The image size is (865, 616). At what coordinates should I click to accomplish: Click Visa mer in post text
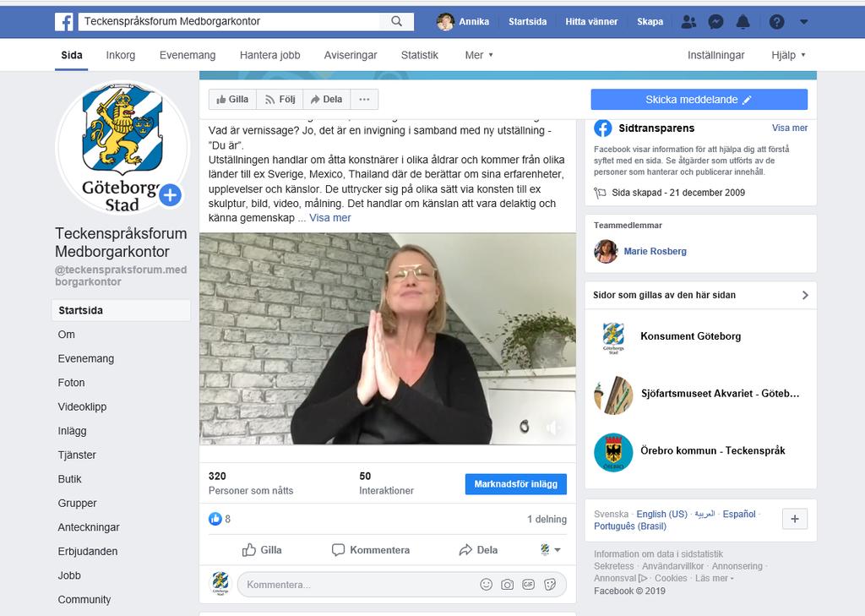click(330, 218)
